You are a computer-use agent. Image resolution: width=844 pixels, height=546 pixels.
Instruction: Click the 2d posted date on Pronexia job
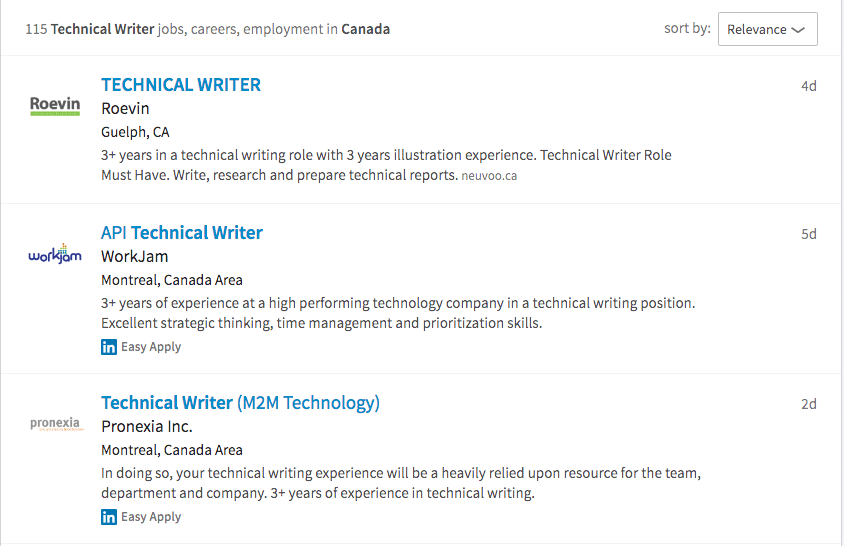(808, 404)
